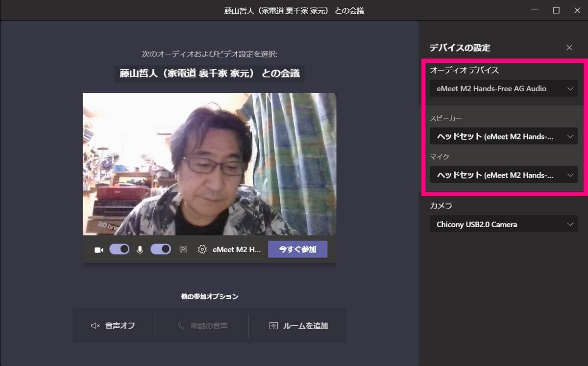Click the microphone icon in preview bar
The height and width of the screenshot is (366, 588).
point(140,250)
